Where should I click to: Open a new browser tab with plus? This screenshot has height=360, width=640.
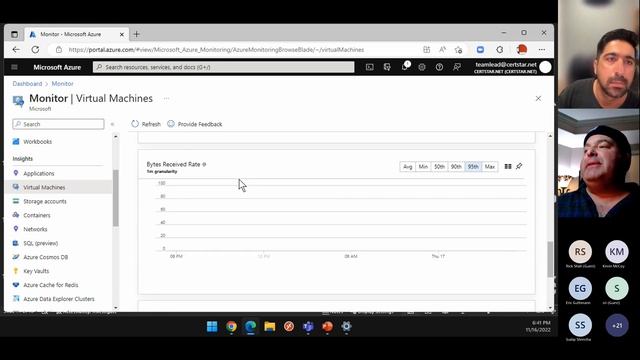coord(136,34)
